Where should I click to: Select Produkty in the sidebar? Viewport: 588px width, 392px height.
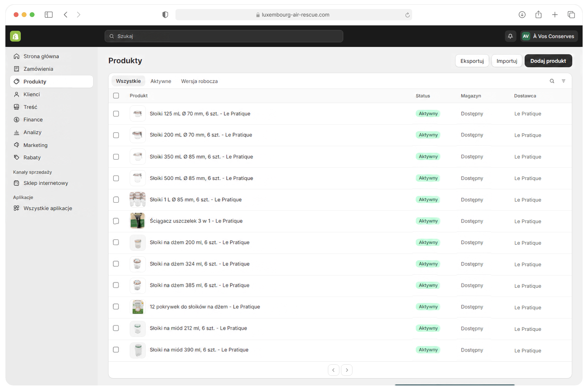[52, 82]
